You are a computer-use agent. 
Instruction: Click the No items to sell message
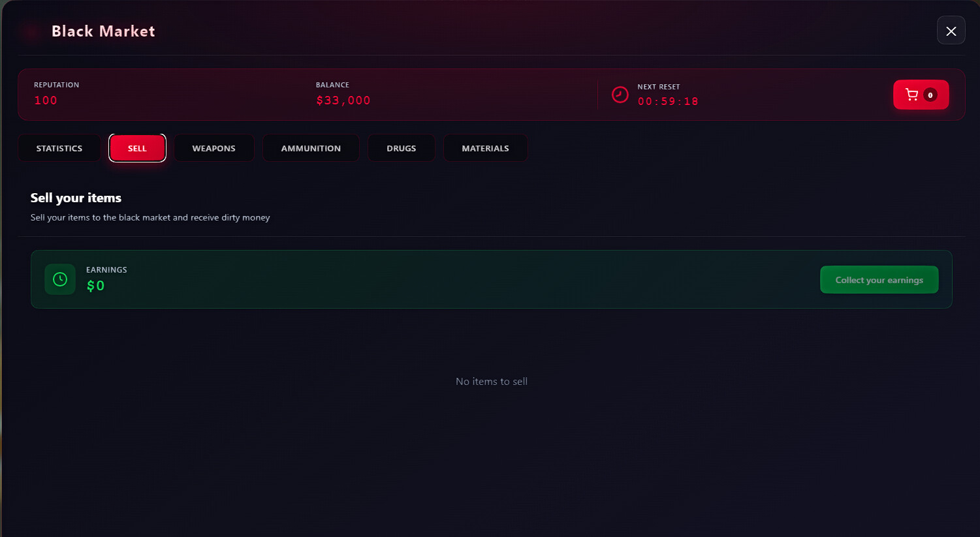click(x=491, y=381)
